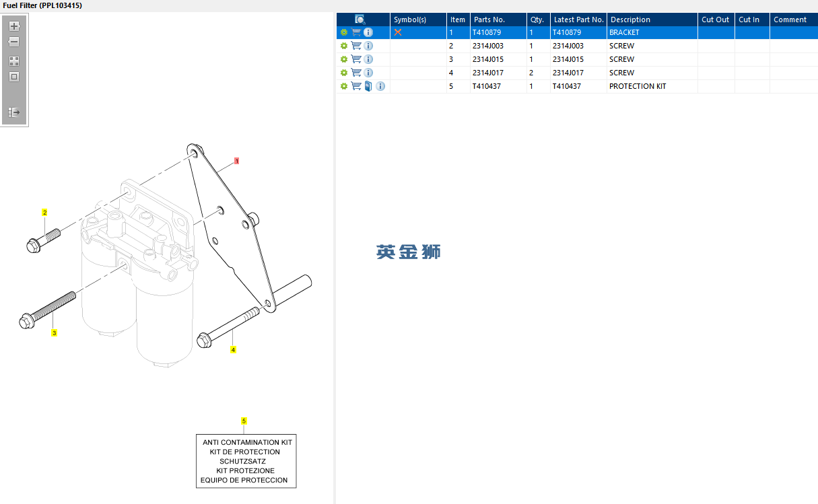Click green gear icon for 2314J017 row
818x504 pixels.
click(344, 73)
